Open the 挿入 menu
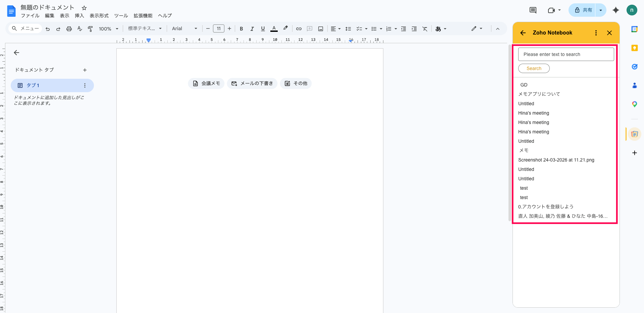 click(79, 16)
